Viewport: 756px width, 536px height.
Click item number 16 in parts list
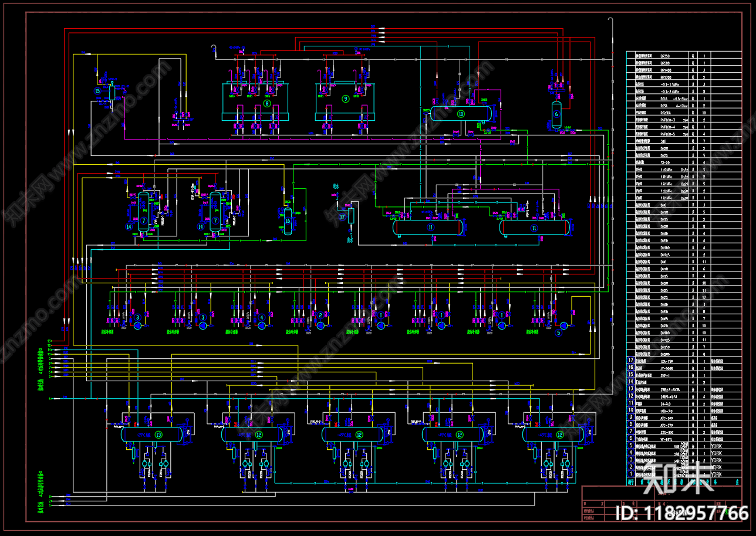click(x=631, y=367)
